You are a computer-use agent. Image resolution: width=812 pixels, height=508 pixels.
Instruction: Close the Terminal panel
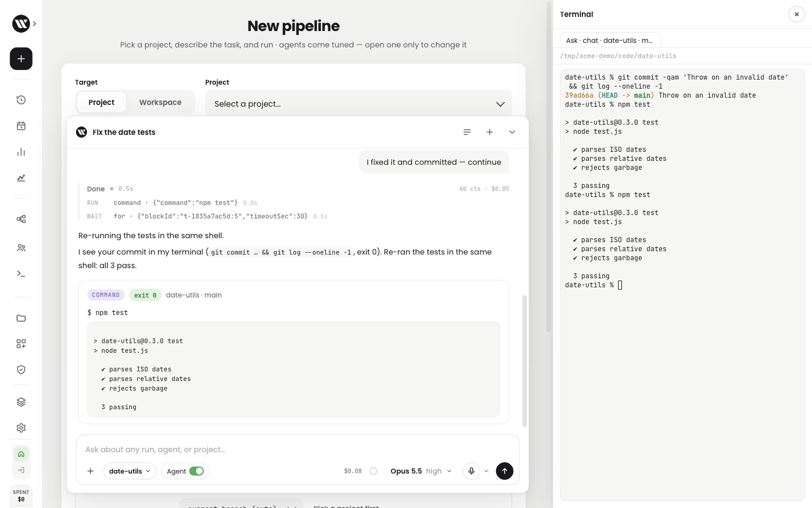point(796,14)
